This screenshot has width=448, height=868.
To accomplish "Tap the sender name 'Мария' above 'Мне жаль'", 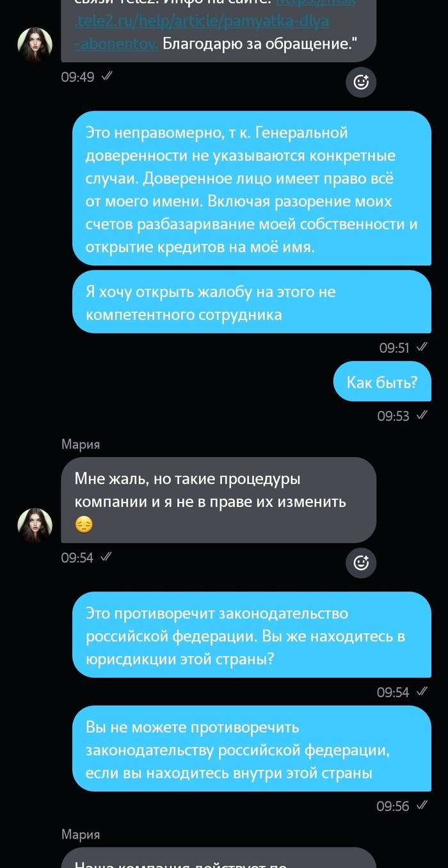I will 81,444.
